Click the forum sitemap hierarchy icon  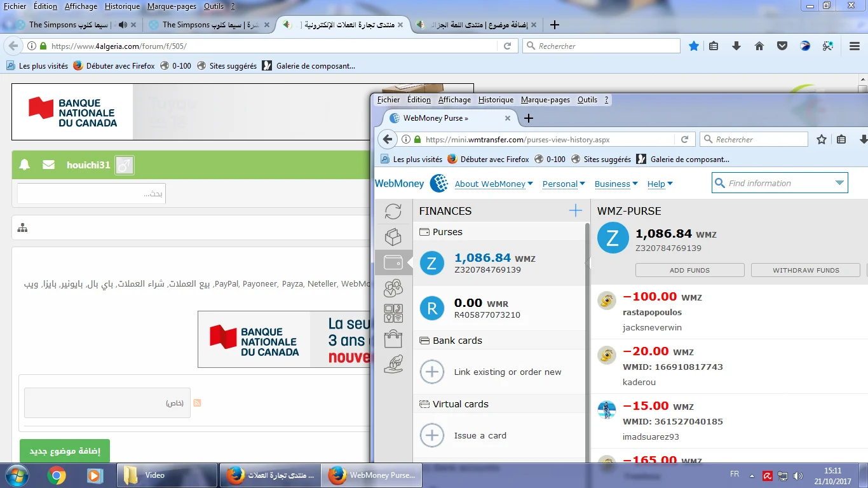pyautogui.click(x=24, y=228)
